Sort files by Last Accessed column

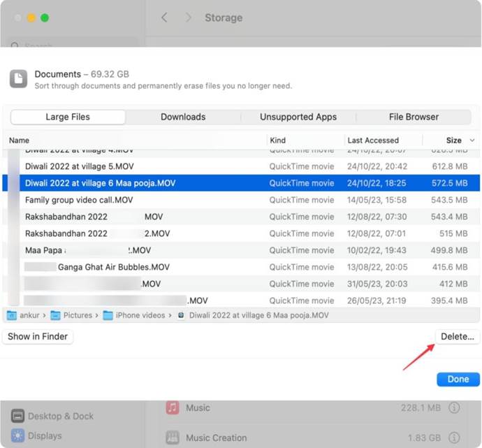click(x=373, y=140)
